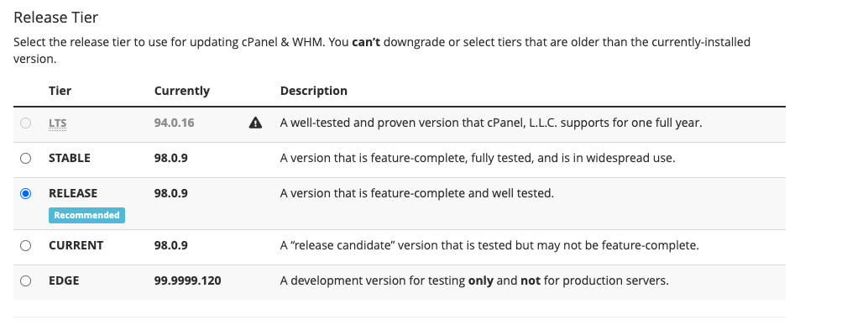Click the STABLE tier label
Image resolution: width=868 pixels, height=325 pixels.
pos(69,159)
